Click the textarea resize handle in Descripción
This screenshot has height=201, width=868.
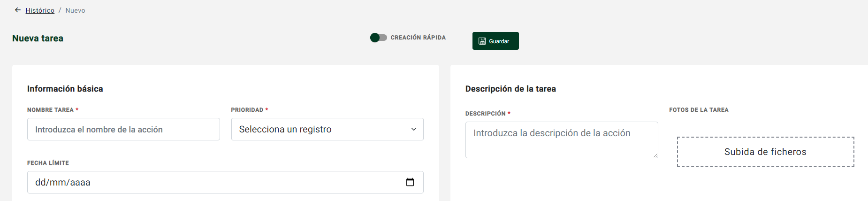tap(655, 155)
